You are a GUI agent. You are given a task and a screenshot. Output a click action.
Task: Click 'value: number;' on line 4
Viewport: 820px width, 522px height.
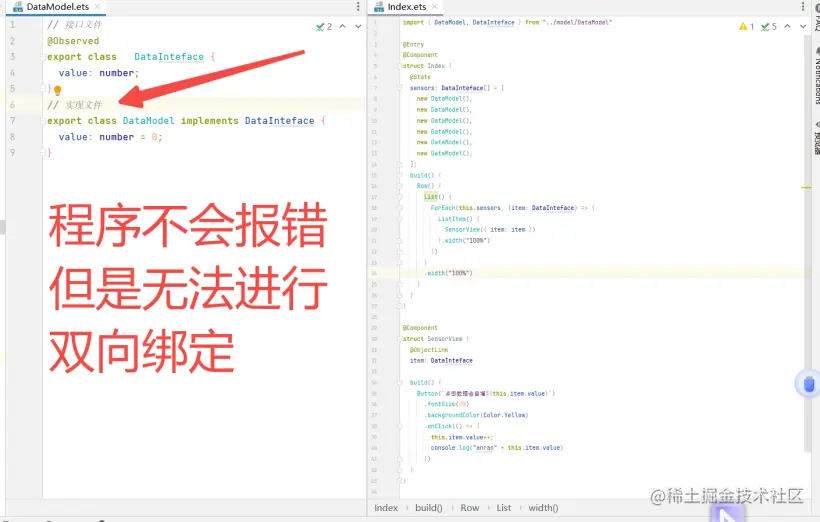pos(99,73)
